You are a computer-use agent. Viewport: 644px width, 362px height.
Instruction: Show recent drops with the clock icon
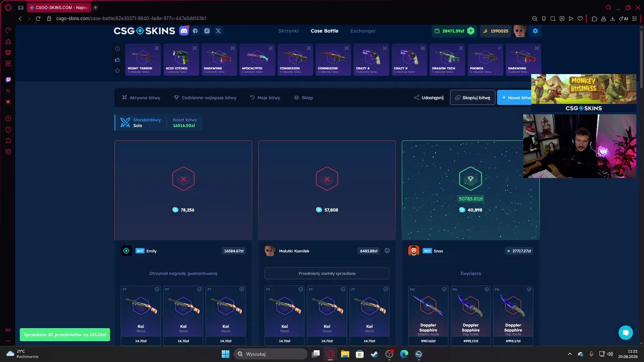(x=117, y=49)
